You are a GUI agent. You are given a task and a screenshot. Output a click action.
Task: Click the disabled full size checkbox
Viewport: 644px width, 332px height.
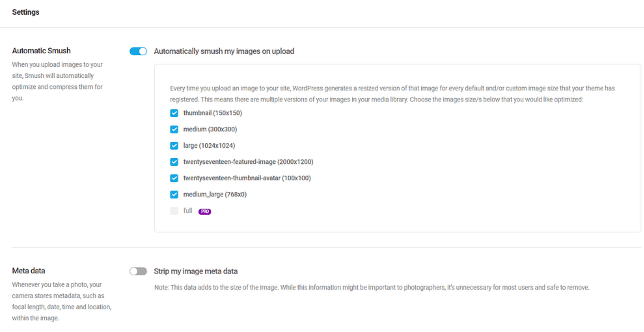[174, 211]
